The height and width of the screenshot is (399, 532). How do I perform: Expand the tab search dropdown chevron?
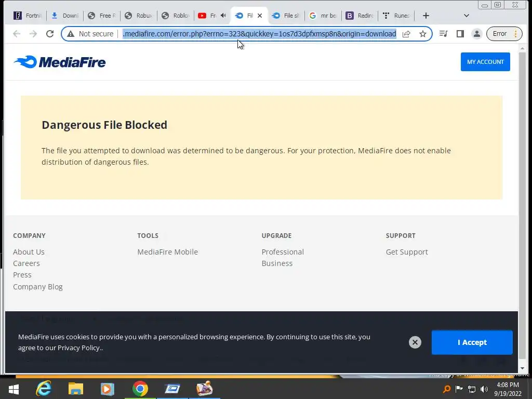[x=467, y=15]
